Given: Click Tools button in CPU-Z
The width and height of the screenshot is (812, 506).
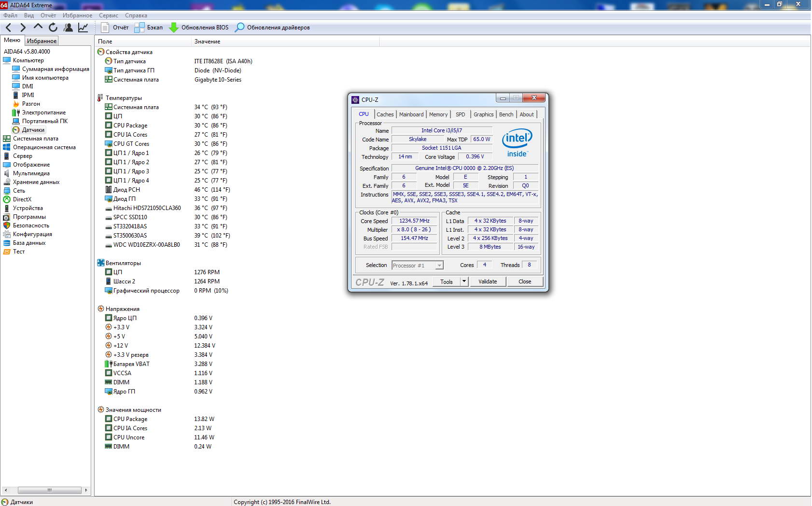Looking at the screenshot, I should pyautogui.click(x=447, y=281).
